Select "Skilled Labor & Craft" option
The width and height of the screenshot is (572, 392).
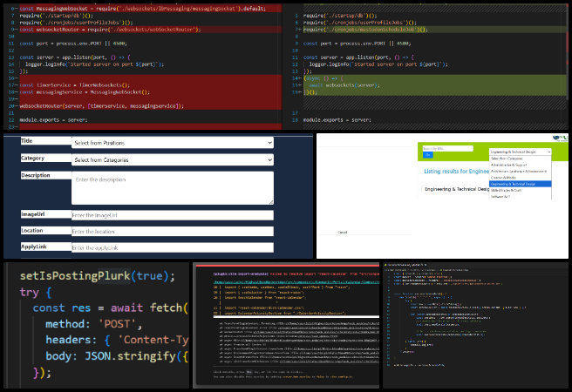click(x=507, y=189)
